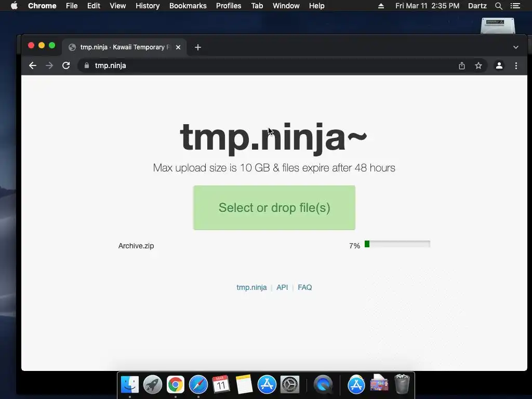Select the drive icon on desktop

coord(498,25)
